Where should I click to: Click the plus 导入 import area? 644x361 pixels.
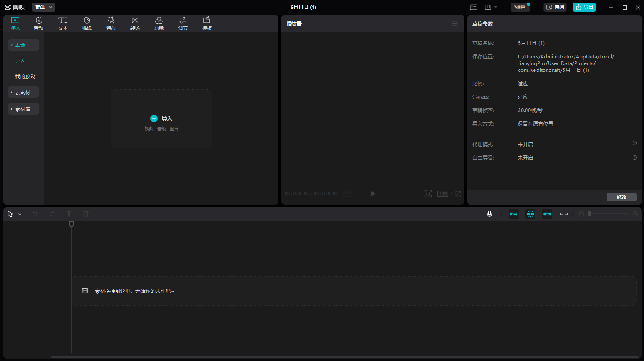coord(162,119)
